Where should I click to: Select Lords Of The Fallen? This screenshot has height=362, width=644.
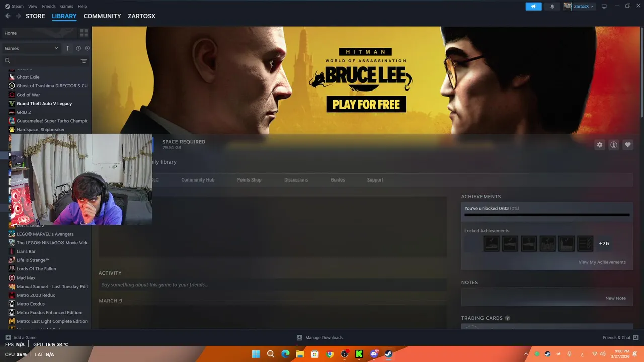coord(36,269)
